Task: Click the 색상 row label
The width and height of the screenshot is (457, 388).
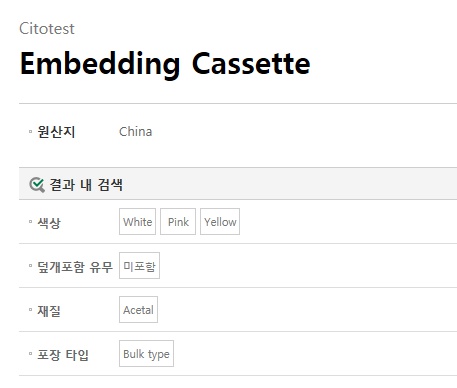Action: click(49, 222)
